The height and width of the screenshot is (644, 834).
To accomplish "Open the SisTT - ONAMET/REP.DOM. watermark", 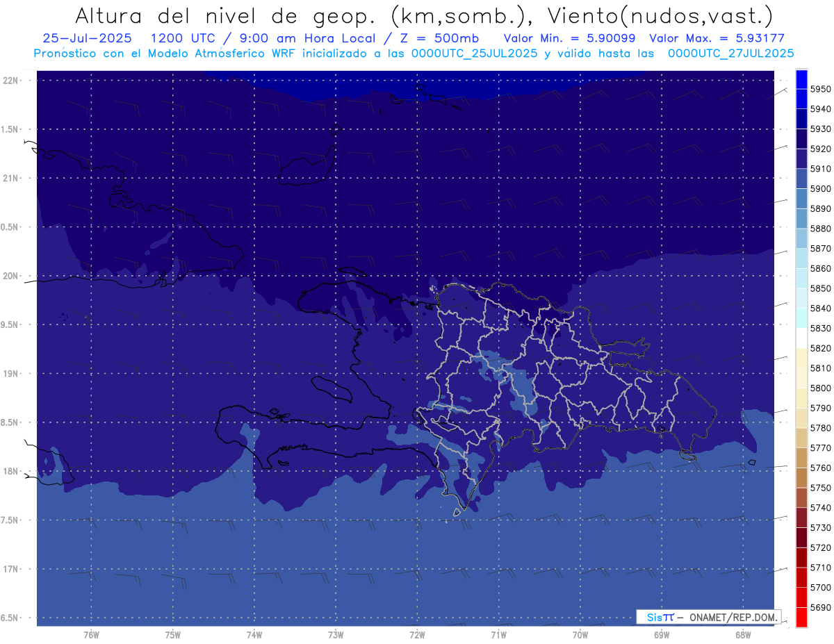I will [708, 617].
